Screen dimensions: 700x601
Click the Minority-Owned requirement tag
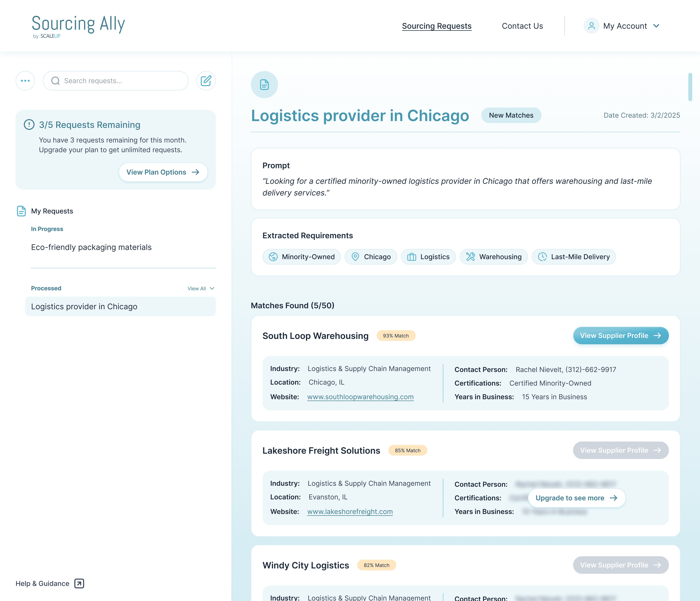click(x=302, y=257)
